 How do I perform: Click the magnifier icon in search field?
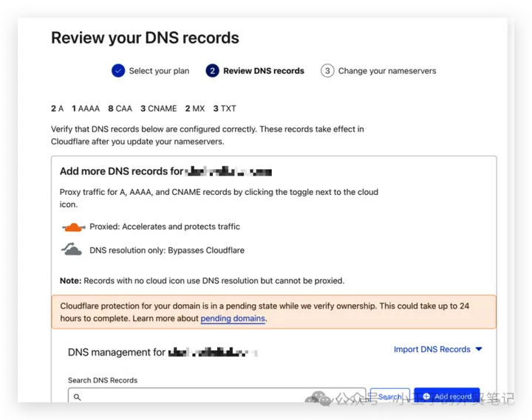(x=78, y=397)
